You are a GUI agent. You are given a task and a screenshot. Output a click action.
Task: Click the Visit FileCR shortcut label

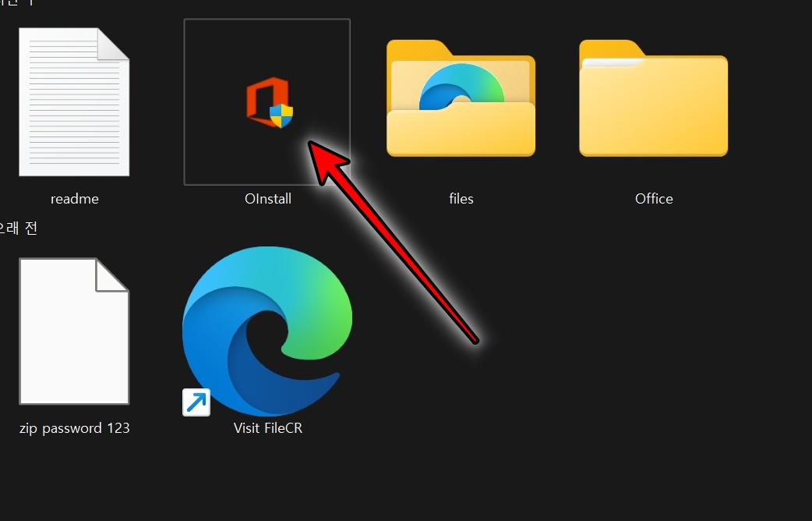268,428
